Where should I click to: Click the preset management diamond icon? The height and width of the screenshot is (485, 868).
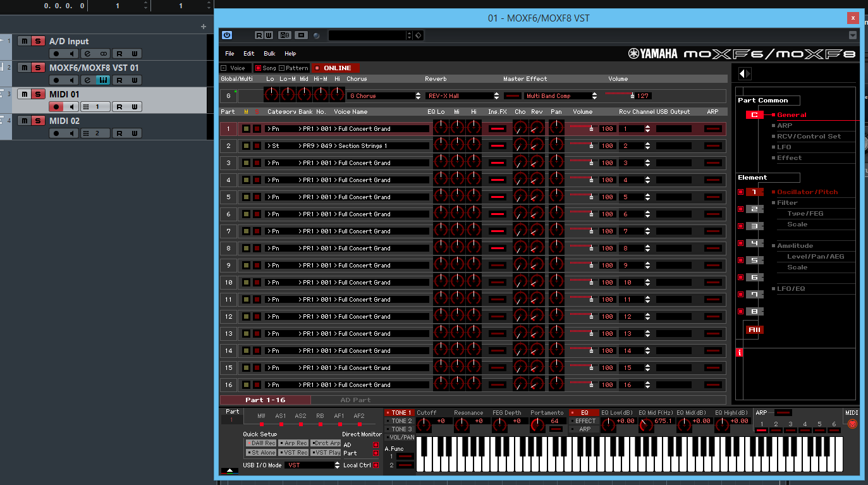[x=418, y=35]
